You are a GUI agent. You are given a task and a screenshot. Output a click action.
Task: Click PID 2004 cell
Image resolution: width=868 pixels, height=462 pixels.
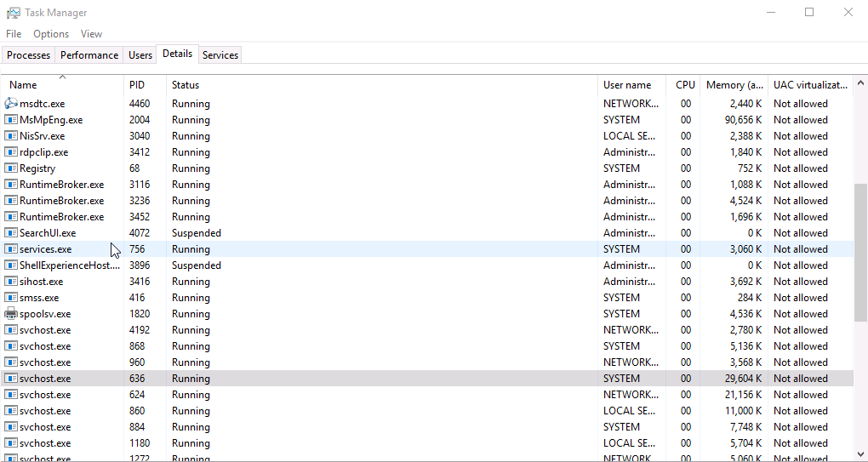click(x=140, y=119)
